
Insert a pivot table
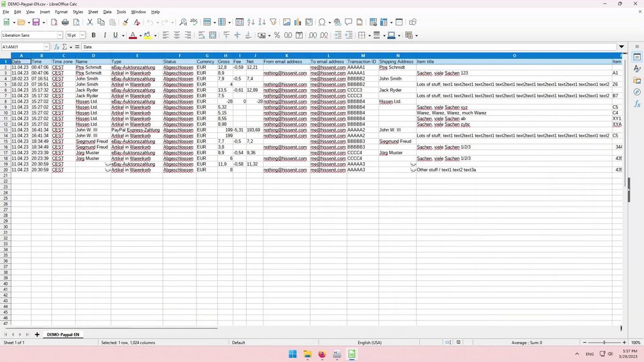pyautogui.click(x=309, y=22)
